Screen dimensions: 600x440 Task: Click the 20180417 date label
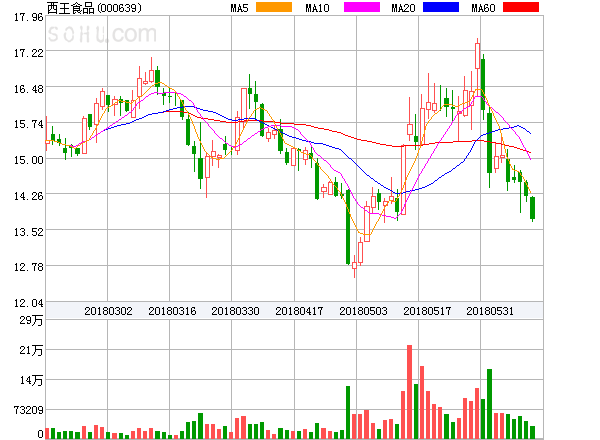point(299,311)
